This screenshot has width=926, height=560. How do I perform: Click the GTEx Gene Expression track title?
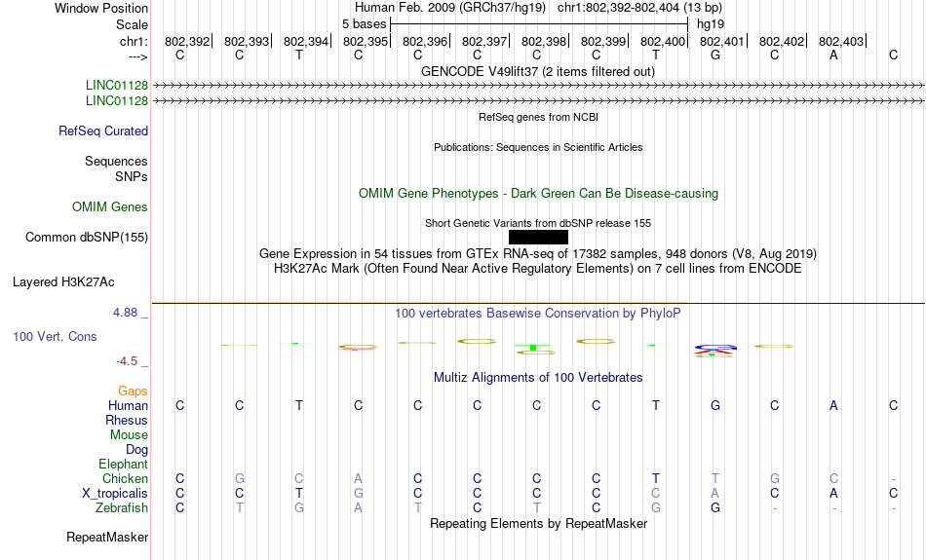point(538,254)
